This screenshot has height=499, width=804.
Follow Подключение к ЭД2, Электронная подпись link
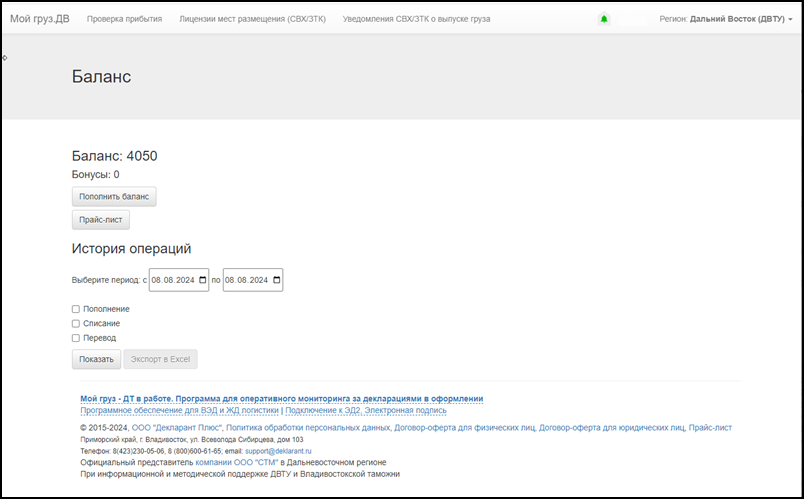[366, 410]
